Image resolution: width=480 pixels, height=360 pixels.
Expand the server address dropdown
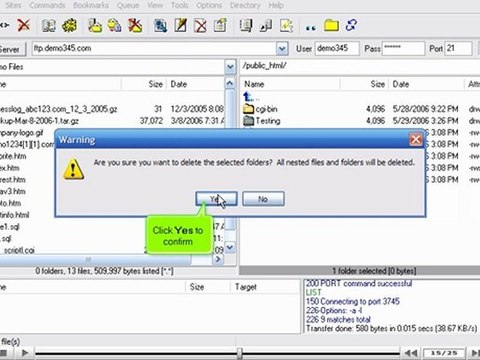tap(282, 49)
